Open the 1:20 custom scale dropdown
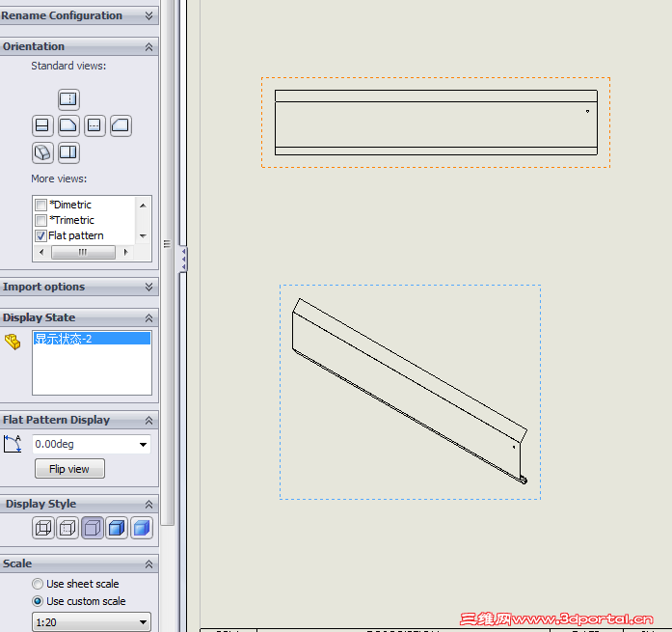The width and height of the screenshot is (672, 632). (x=143, y=621)
